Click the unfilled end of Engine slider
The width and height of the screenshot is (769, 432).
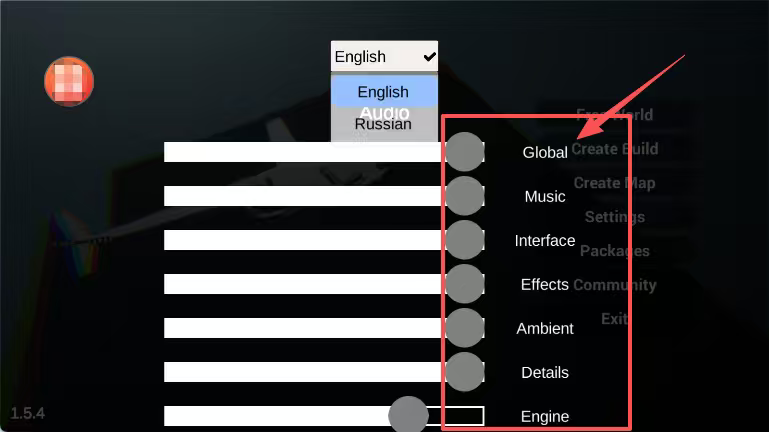462,416
